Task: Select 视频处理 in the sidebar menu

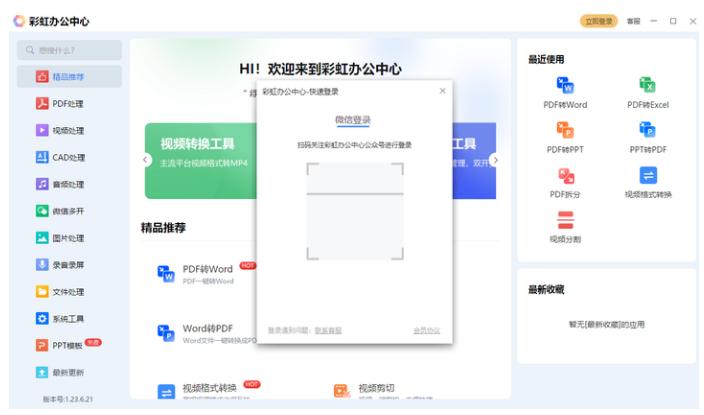Action: coord(69,131)
